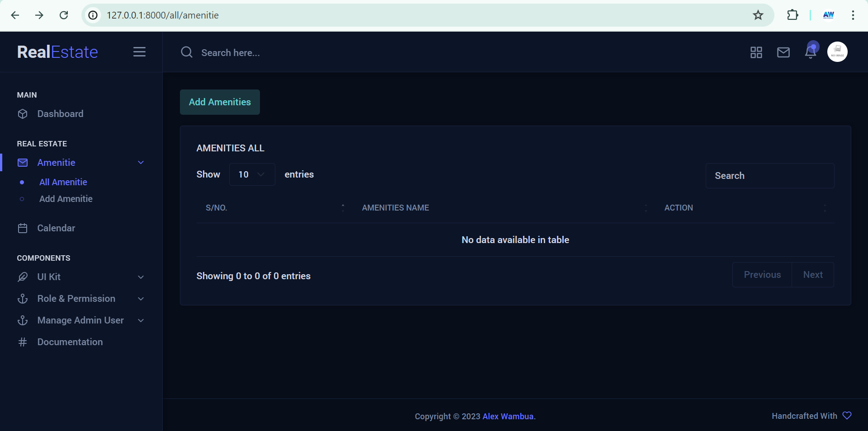Open the notifications bell icon

point(811,52)
